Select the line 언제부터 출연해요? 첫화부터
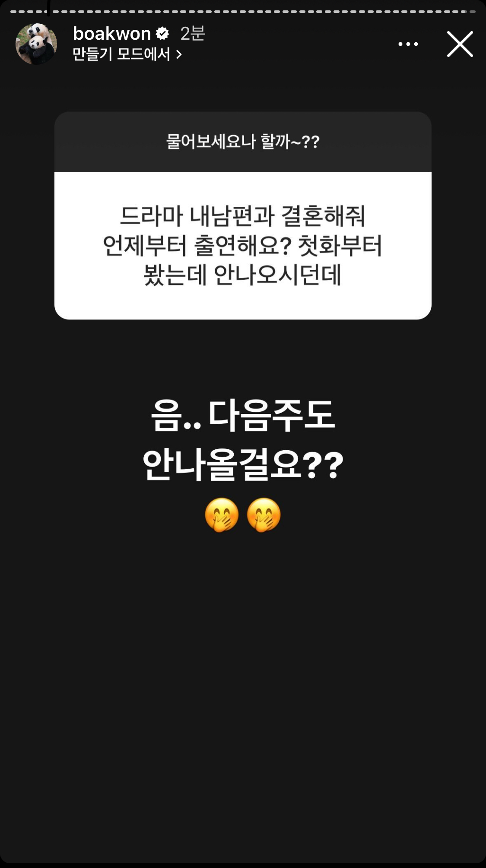The width and height of the screenshot is (486, 868). click(243, 246)
